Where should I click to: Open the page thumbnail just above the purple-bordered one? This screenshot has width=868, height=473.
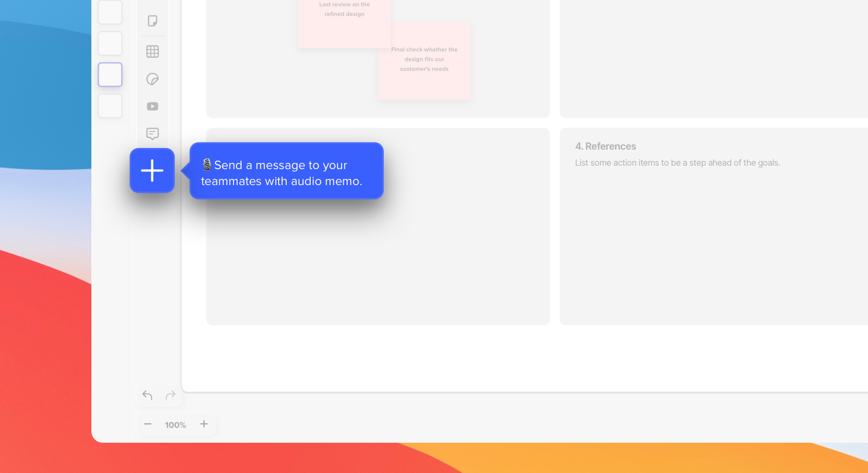(110, 43)
